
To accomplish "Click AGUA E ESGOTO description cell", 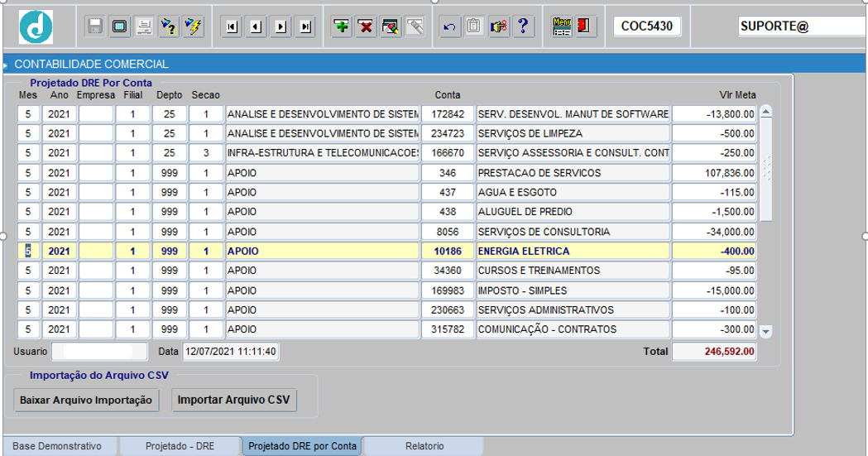I will point(573,192).
